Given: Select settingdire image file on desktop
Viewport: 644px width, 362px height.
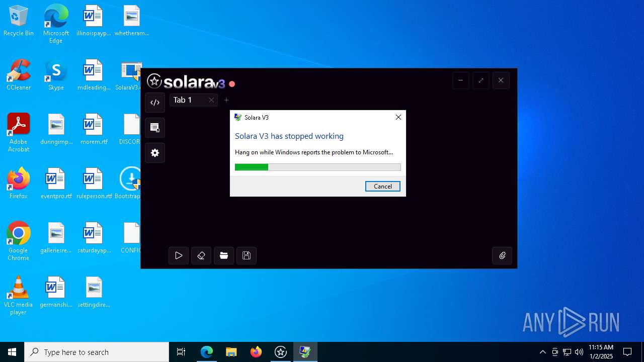Looking at the screenshot, I should click(x=94, y=293).
